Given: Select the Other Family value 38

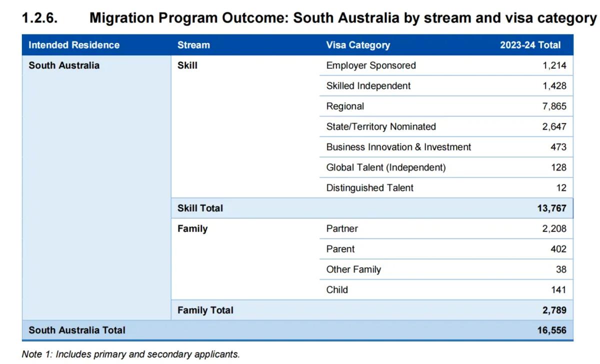Looking at the screenshot, I should (x=561, y=269).
